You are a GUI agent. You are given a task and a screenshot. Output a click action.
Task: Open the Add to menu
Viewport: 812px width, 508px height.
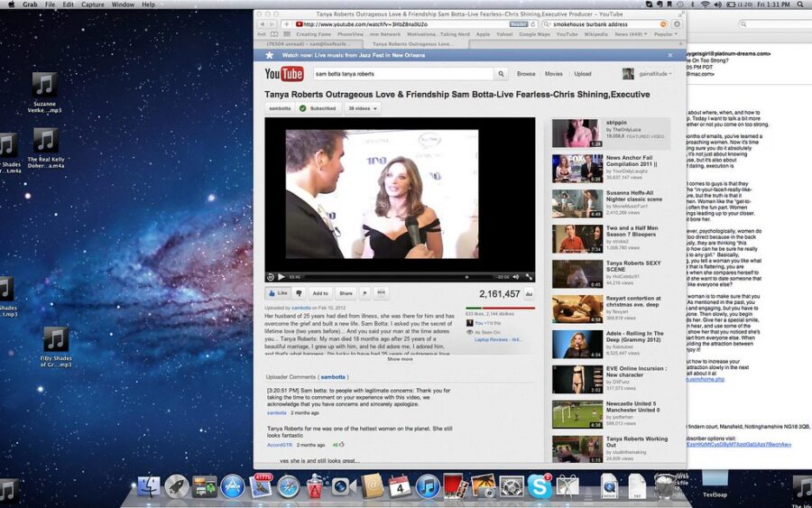[x=320, y=293]
